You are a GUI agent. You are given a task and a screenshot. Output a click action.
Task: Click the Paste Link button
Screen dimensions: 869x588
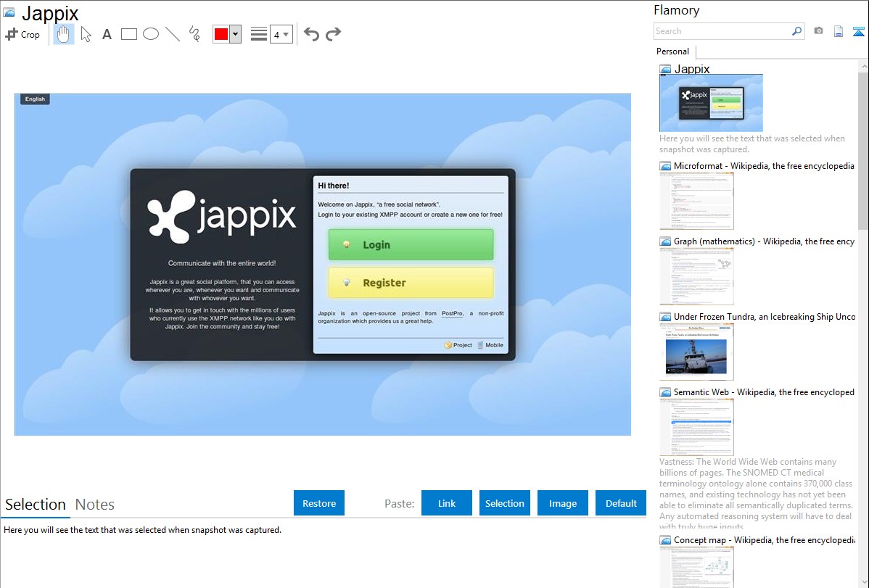[x=447, y=503]
